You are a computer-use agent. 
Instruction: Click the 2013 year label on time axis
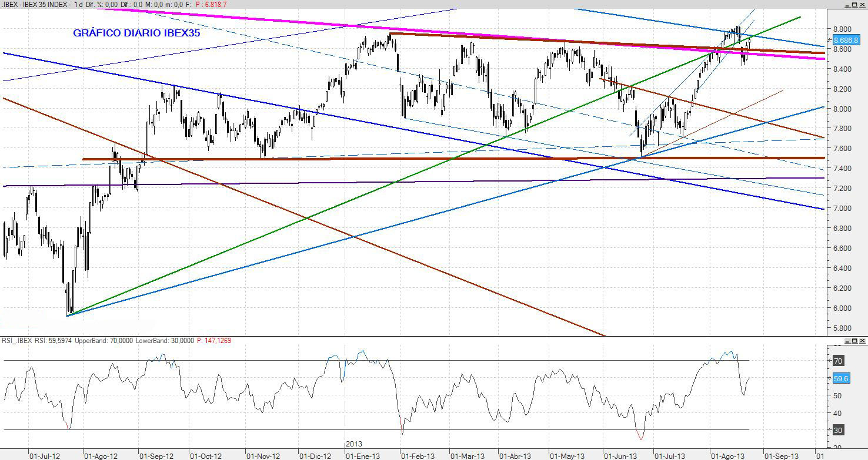354,442
